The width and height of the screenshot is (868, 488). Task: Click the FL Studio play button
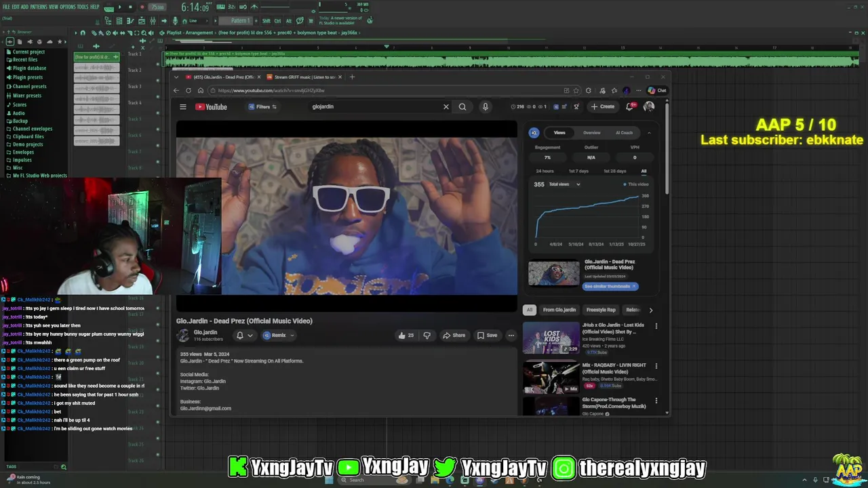(x=120, y=7)
